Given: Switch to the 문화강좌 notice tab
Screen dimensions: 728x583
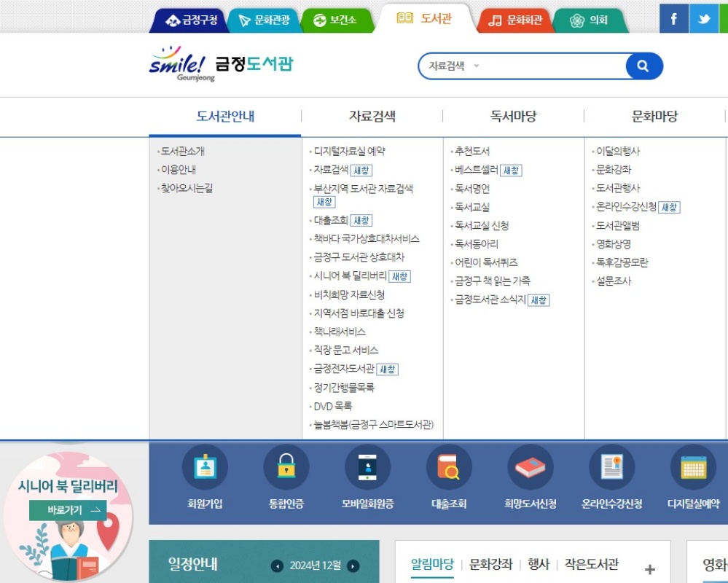Looking at the screenshot, I should [489, 563].
